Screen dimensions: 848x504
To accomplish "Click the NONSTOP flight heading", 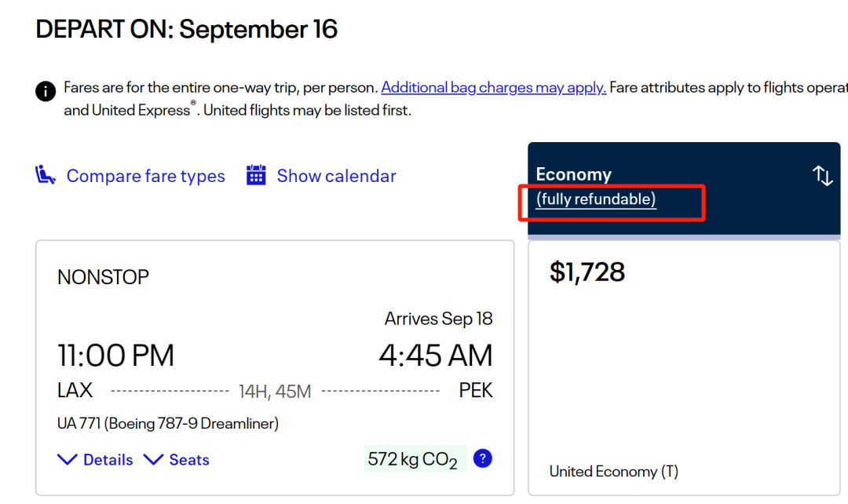I will 103,277.
